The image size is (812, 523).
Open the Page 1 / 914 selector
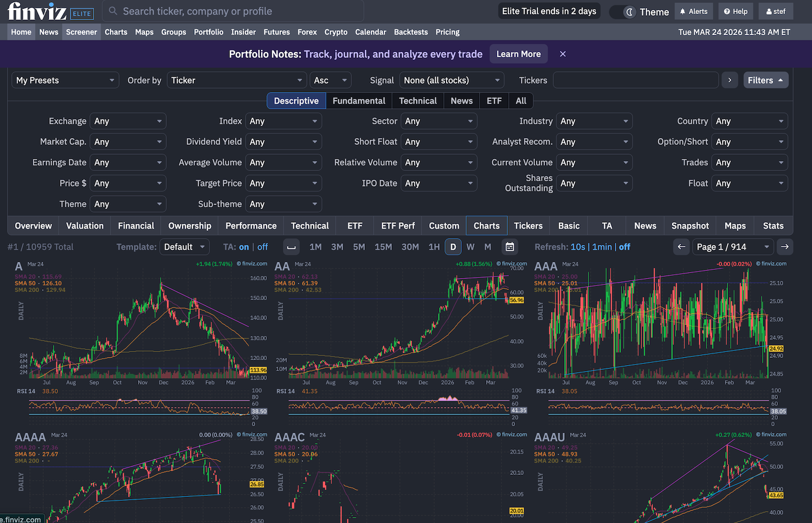coord(733,247)
